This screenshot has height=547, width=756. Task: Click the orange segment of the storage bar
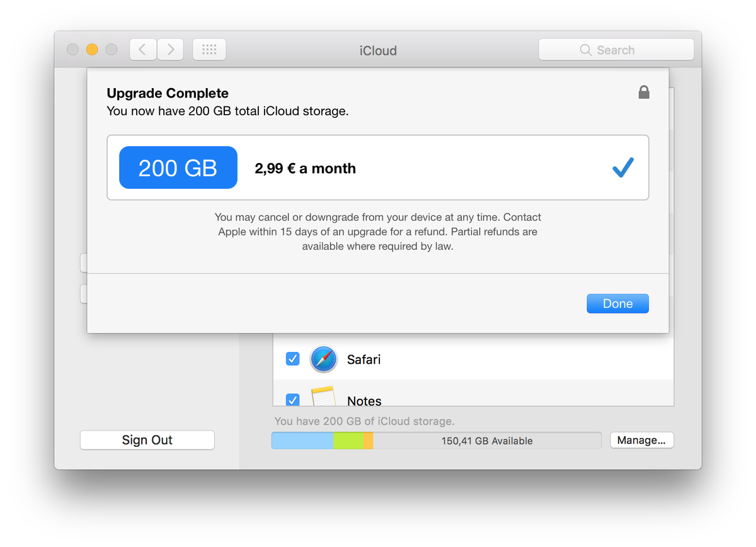click(369, 441)
